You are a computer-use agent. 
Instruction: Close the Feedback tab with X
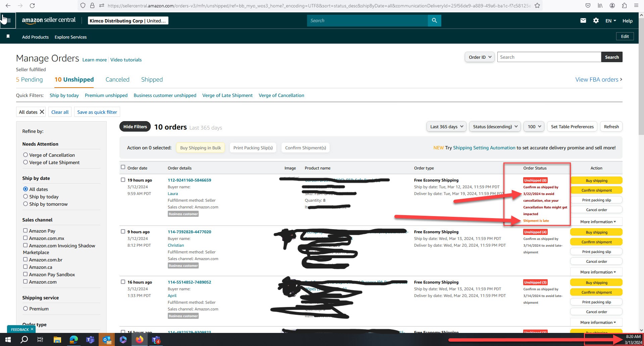(32, 329)
